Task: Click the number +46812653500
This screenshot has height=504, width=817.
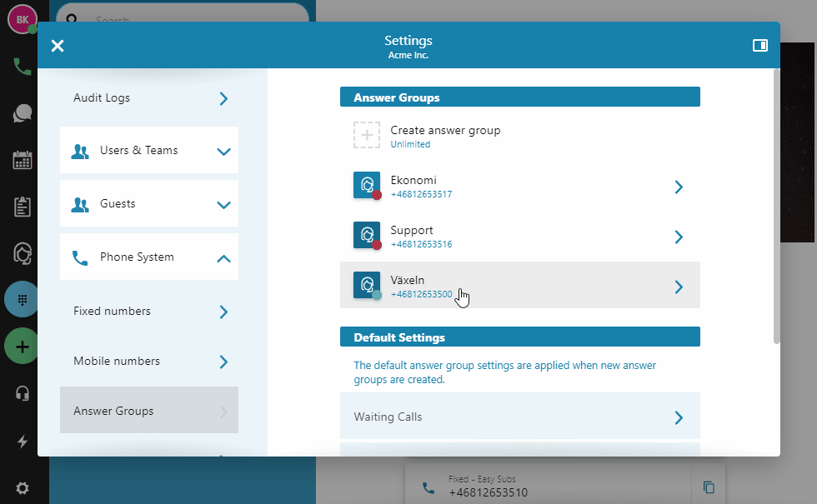Action: tap(421, 294)
